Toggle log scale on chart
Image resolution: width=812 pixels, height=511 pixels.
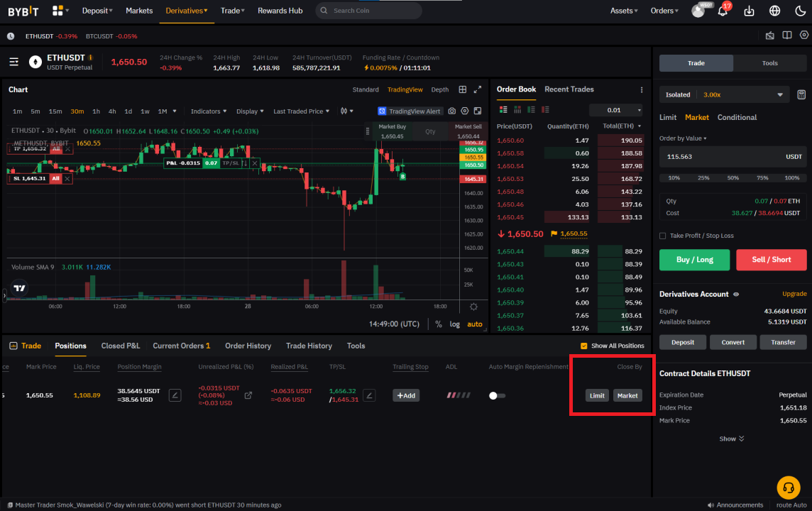454,324
